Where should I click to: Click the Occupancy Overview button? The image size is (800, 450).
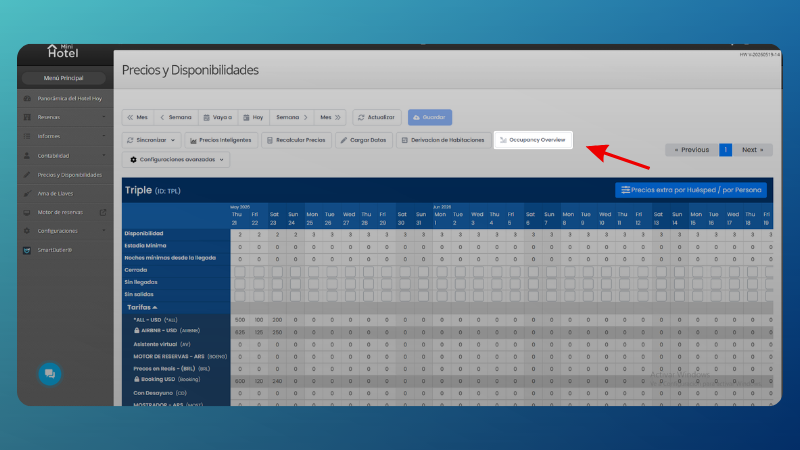pos(533,140)
